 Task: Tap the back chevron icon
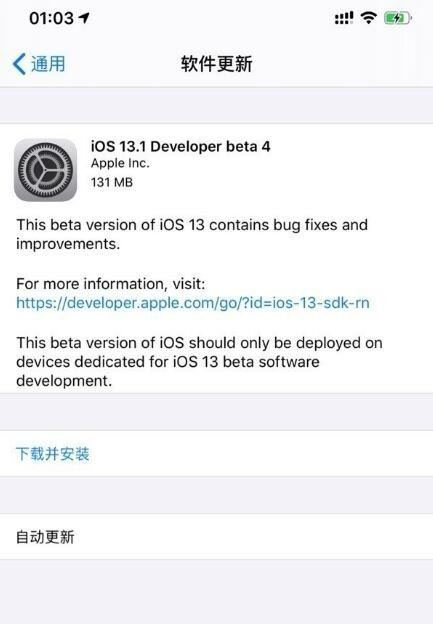pyautogui.click(x=19, y=64)
